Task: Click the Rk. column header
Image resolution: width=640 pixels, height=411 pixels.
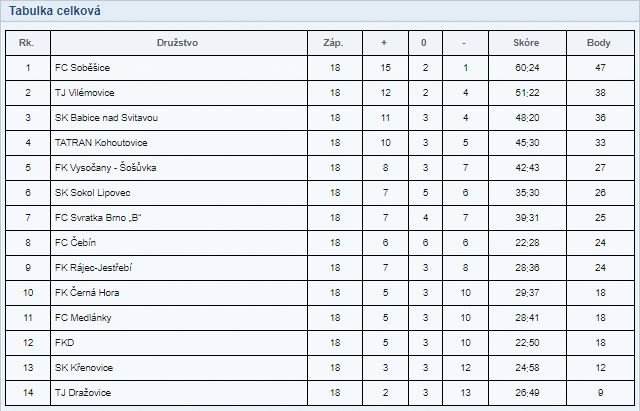Action: coord(27,43)
